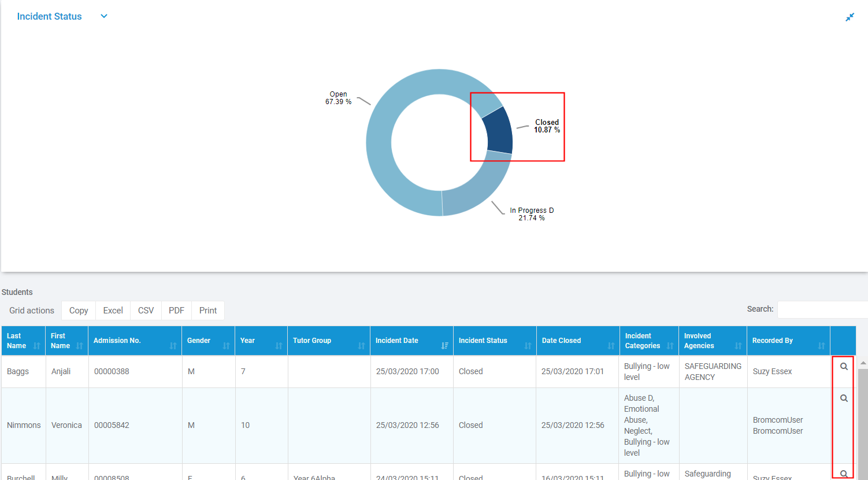The width and height of the screenshot is (868, 480).
Task: Click inside the Search field
Action: click(821, 309)
